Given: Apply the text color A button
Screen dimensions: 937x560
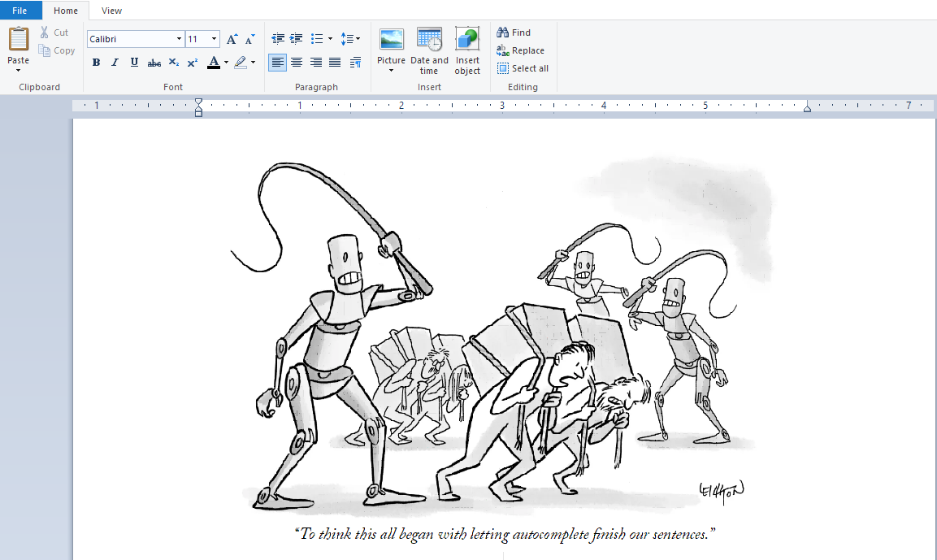Looking at the screenshot, I should (214, 62).
